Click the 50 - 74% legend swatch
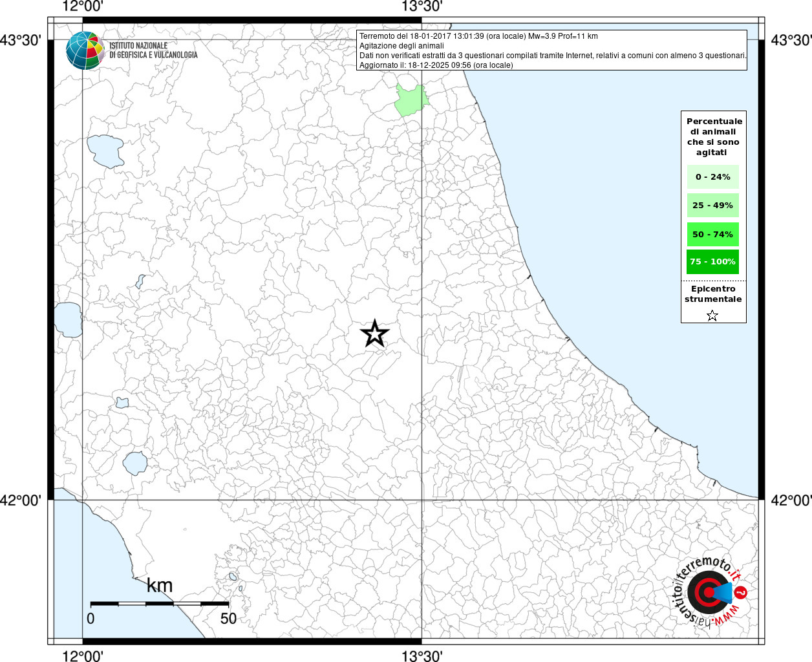 (712, 234)
